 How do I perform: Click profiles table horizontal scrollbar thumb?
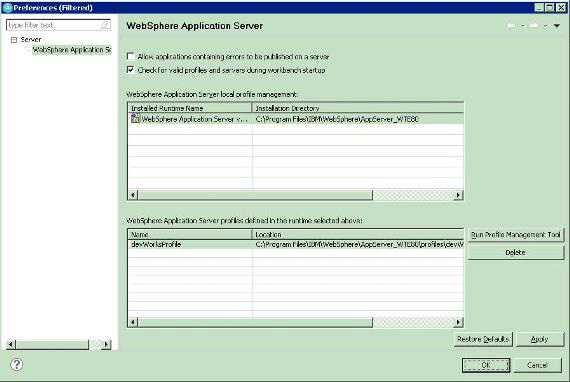tap(255, 322)
